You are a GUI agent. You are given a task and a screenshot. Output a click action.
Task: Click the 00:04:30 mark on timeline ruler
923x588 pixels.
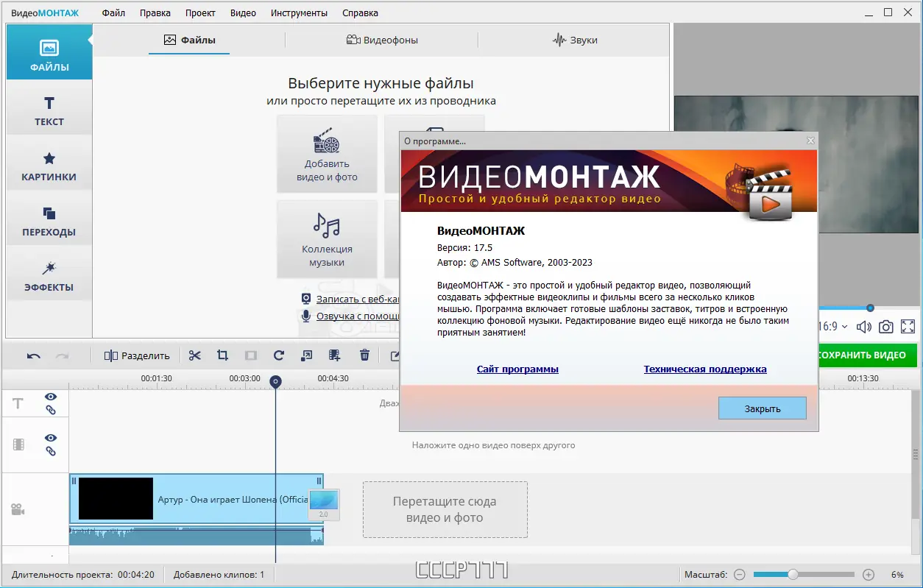tap(333, 378)
